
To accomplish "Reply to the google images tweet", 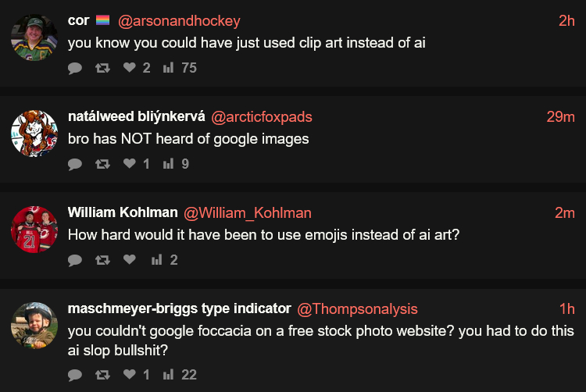I will coord(75,164).
